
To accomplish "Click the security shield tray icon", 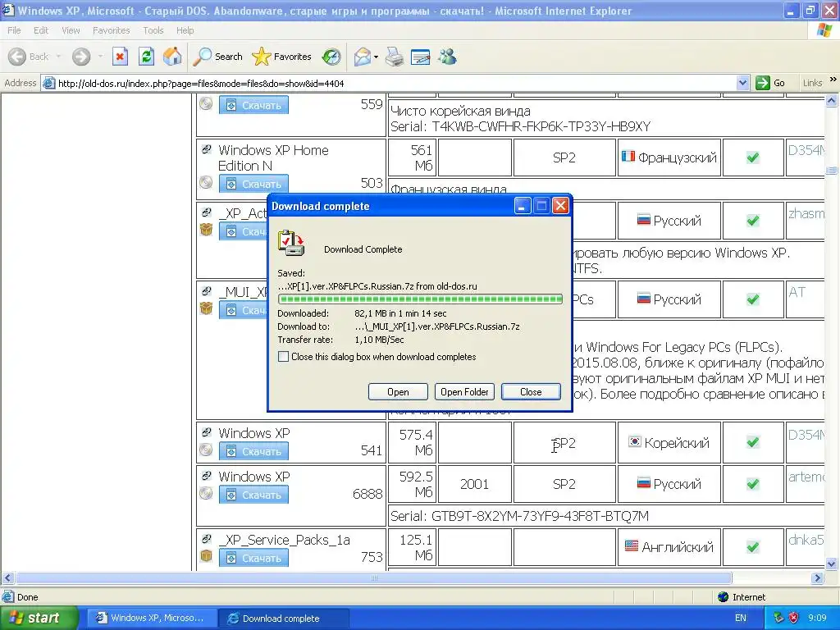I will 793,618.
